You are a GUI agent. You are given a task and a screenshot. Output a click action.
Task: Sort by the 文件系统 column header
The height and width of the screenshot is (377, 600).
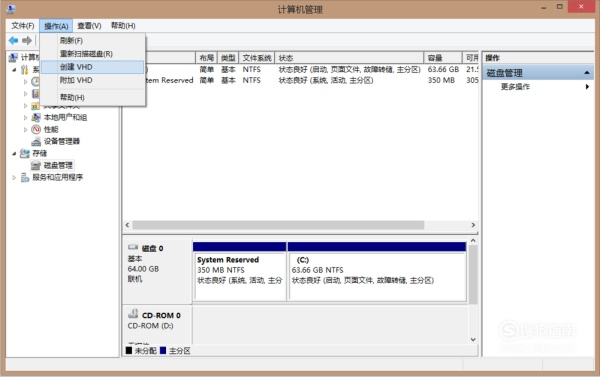[257, 58]
